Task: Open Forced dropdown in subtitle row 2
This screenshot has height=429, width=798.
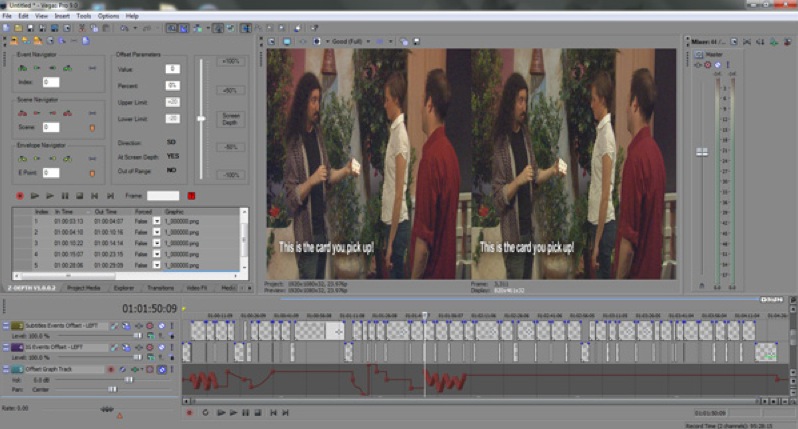Action: tap(157, 232)
